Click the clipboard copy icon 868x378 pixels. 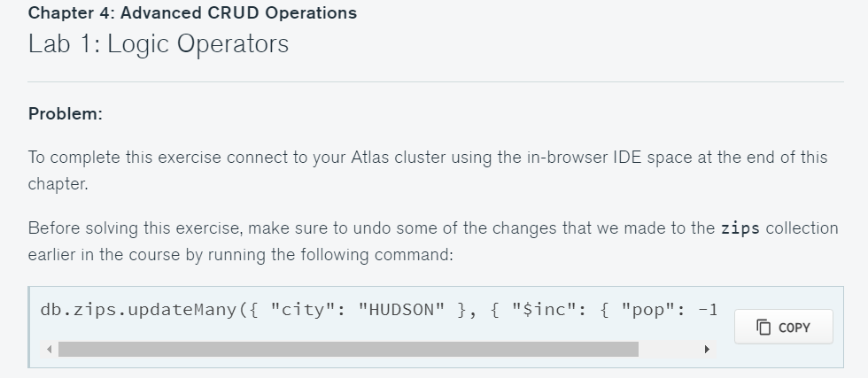coord(763,327)
